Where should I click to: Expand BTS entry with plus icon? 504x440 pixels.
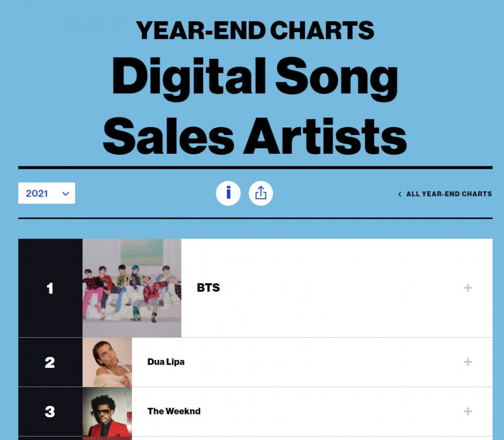tap(468, 288)
